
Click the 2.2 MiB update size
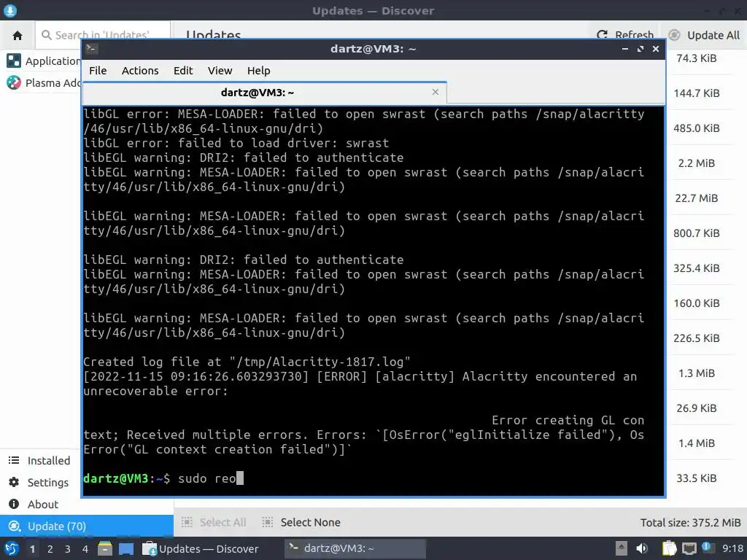pos(696,163)
